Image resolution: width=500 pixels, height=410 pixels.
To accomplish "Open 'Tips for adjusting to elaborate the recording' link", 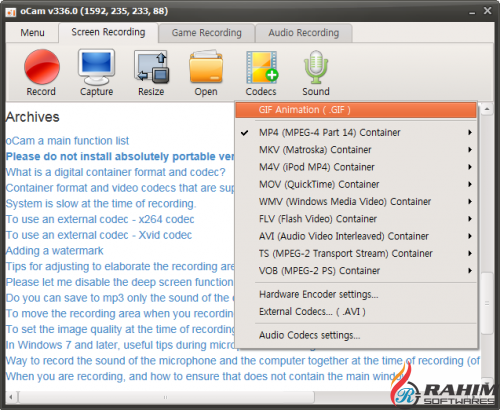I will tap(120, 266).
